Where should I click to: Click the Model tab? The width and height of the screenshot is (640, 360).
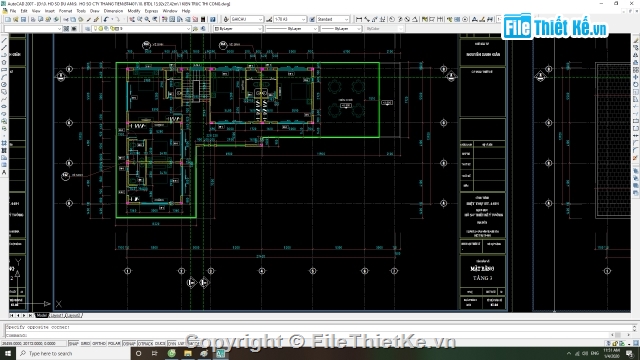42,316
